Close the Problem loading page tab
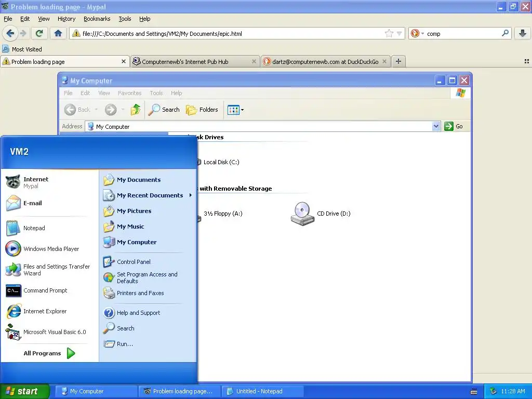532x399 pixels. tap(124, 61)
